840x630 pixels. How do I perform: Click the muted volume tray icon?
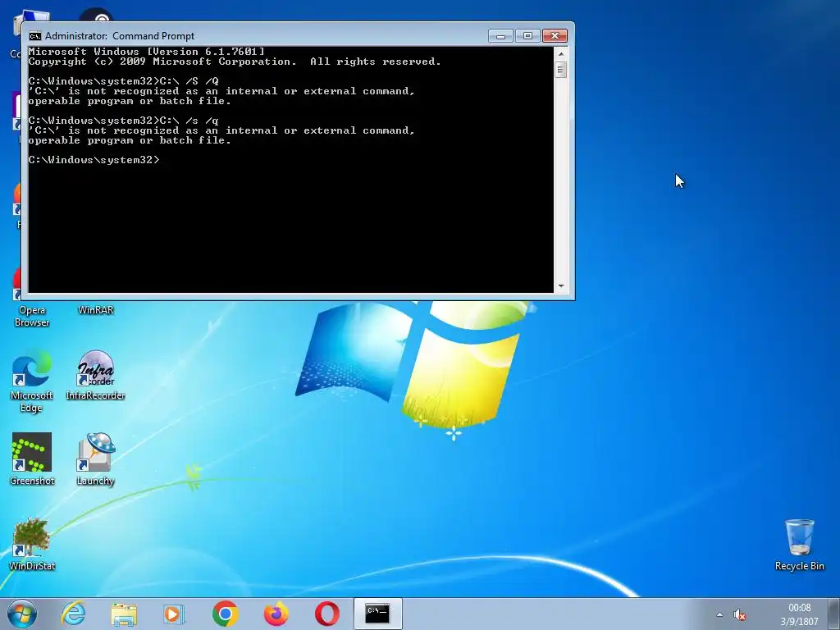tap(740, 615)
